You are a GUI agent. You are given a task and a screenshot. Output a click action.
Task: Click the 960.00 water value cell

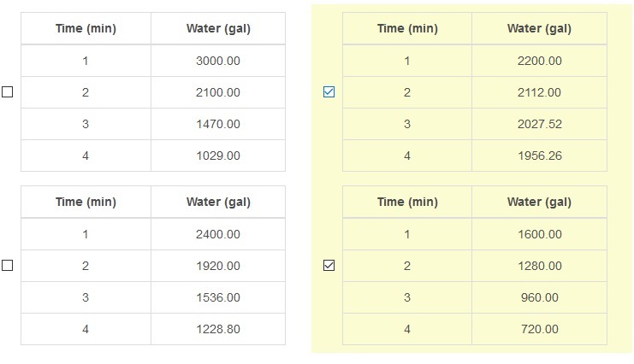point(539,297)
